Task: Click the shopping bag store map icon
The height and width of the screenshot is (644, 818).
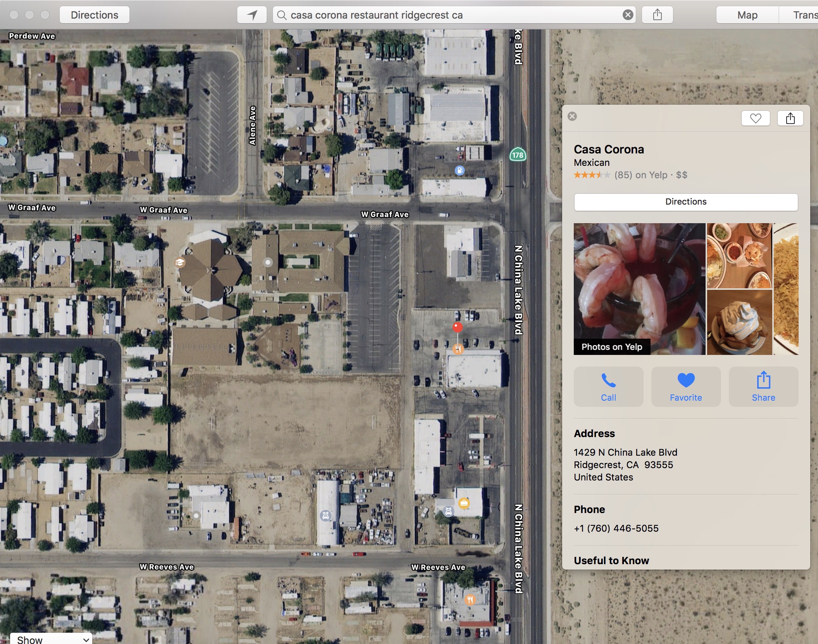Action: pyautogui.click(x=464, y=503)
